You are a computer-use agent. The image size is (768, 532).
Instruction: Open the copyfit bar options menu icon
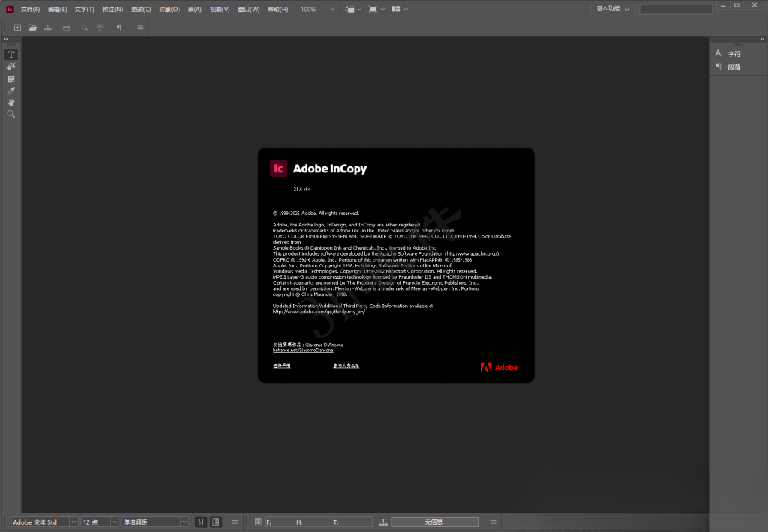coord(493,522)
